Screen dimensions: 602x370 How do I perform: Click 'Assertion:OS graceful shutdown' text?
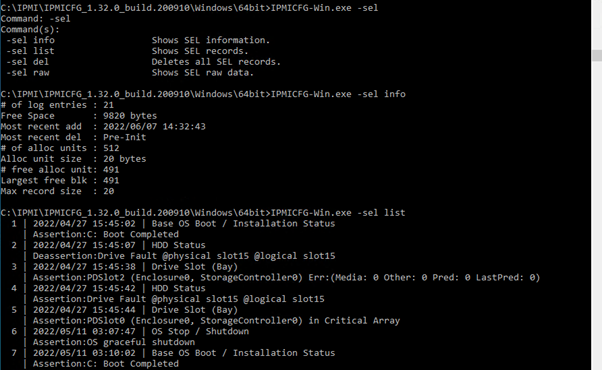(114, 342)
